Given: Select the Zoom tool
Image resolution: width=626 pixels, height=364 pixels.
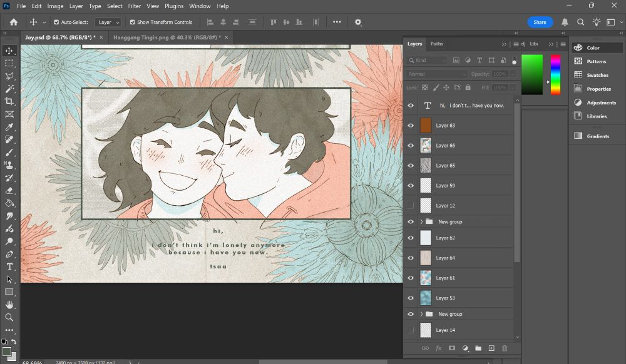Looking at the screenshot, I should (x=9, y=317).
